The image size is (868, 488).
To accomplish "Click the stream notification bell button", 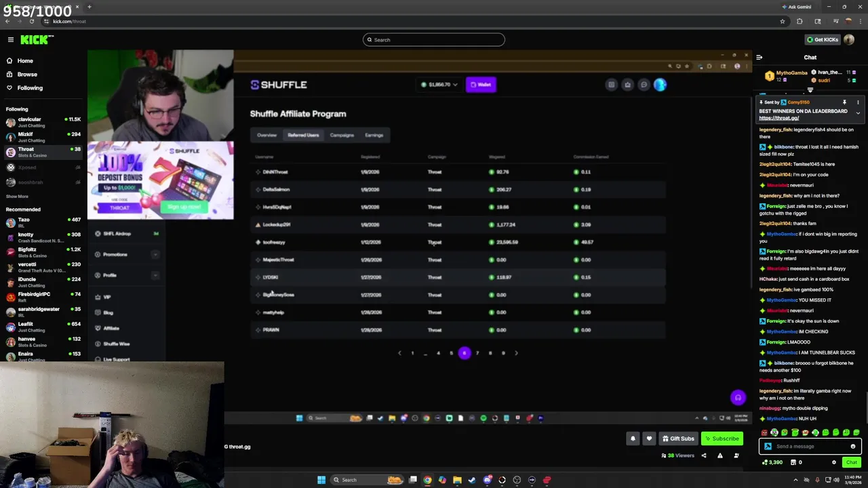I will click(x=633, y=439).
